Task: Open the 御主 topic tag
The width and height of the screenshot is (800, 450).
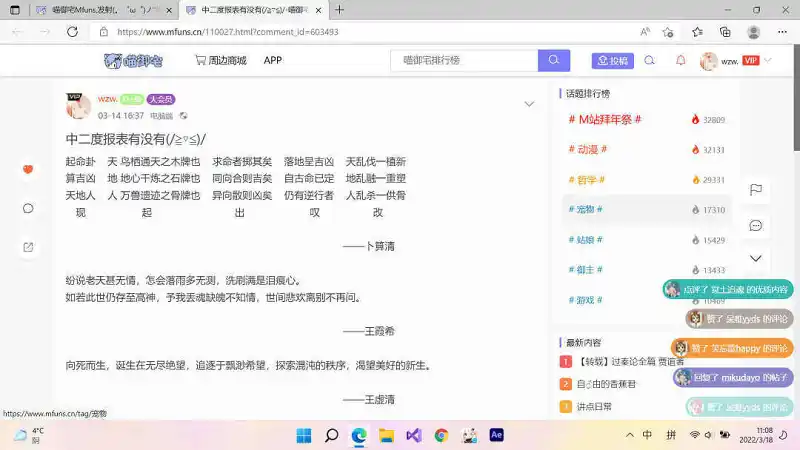Action: pyautogui.click(x=586, y=270)
